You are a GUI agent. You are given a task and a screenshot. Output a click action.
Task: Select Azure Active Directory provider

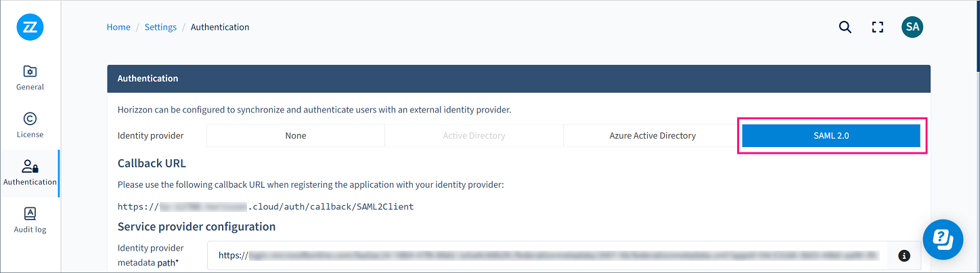point(652,135)
